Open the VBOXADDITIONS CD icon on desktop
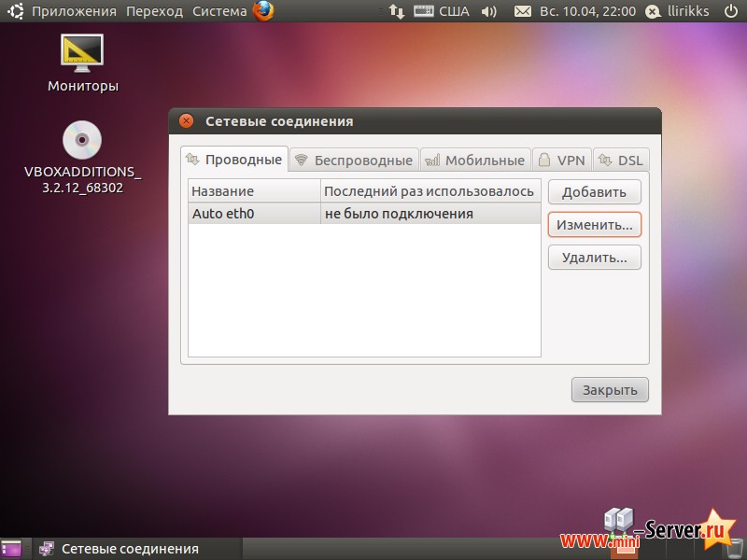This screenshot has width=747, height=560. click(x=81, y=140)
